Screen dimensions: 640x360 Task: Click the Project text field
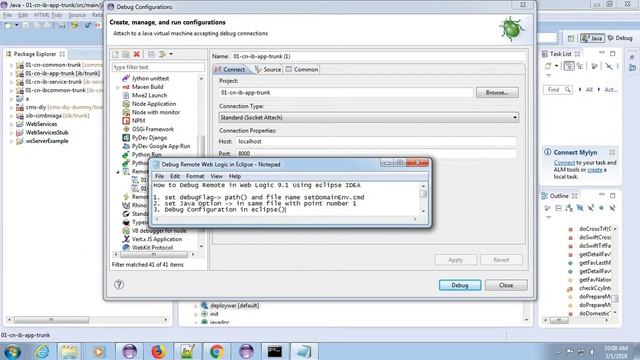(346, 93)
